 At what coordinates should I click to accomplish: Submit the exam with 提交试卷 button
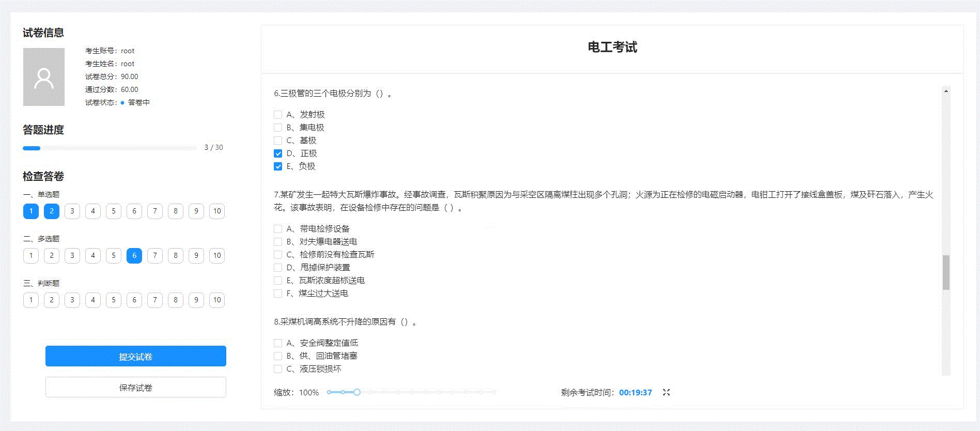pyautogui.click(x=135, y=356)
